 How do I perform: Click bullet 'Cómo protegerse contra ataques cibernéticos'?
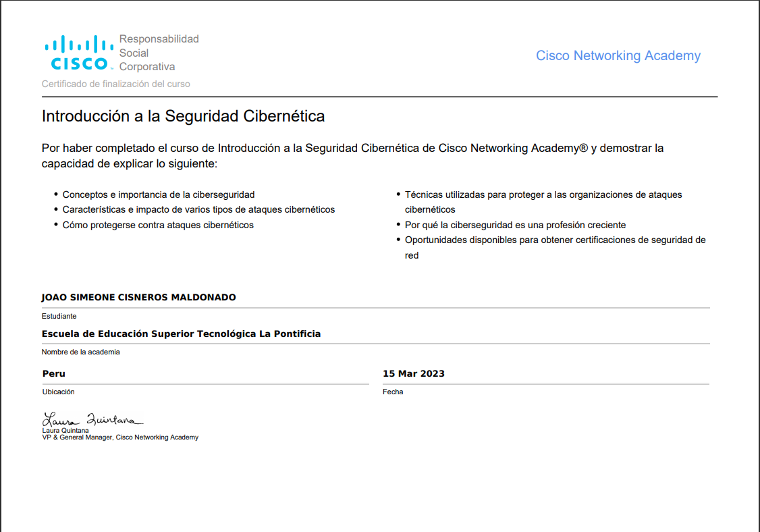(158, 225)
